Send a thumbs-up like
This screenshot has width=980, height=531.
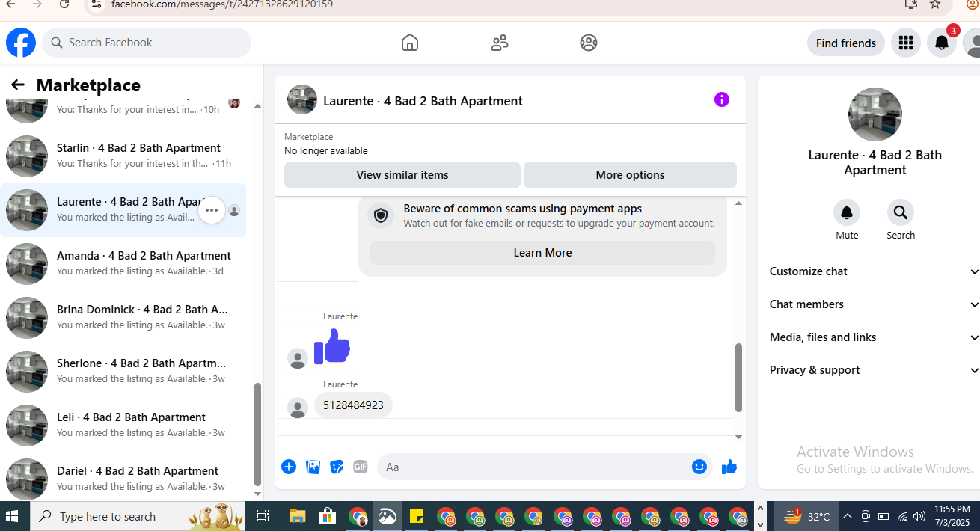click(729, 467)
